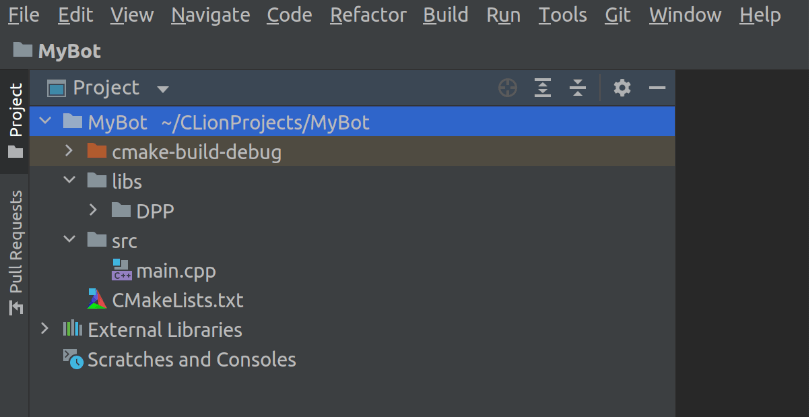Toggle the Project side tab
Screen dimensions: 809x417
15,120
